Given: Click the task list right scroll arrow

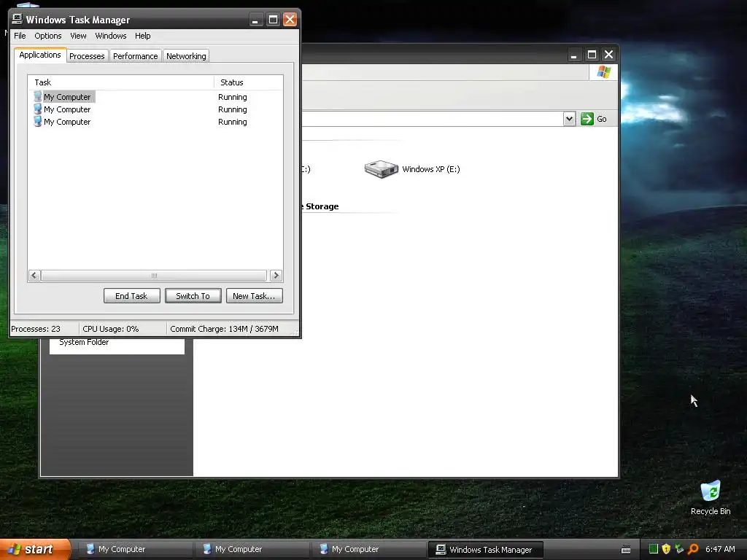Looking at the screenshot, I should pyautogui.click(x=276, y=275).
